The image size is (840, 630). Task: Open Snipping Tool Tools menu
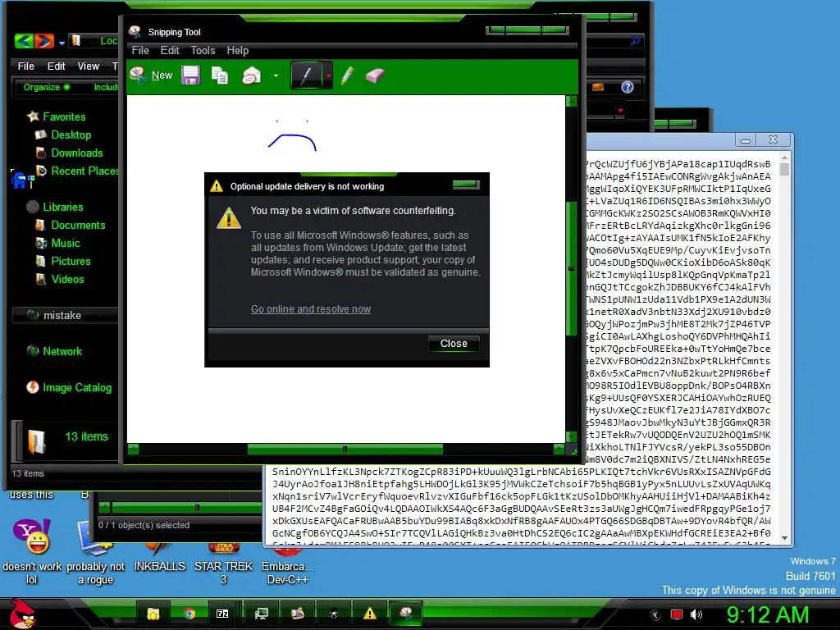(x=203, y=50)
